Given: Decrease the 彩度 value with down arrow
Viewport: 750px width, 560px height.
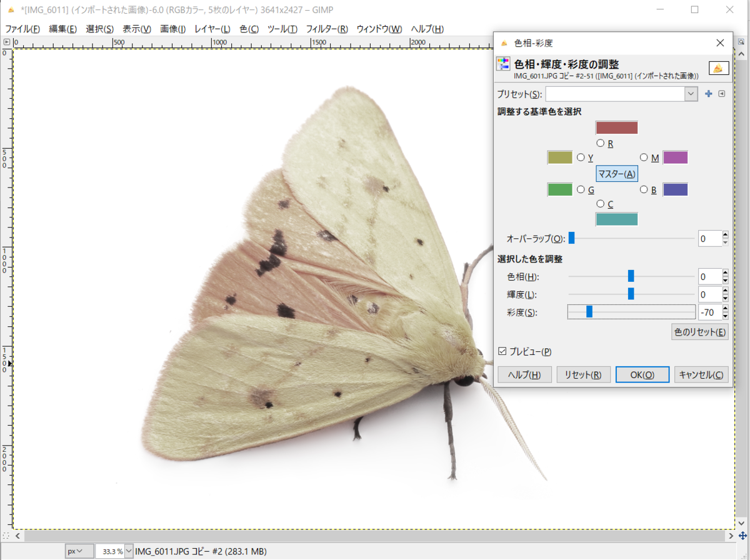Looking at the screenshot, I should coord(725,316).
